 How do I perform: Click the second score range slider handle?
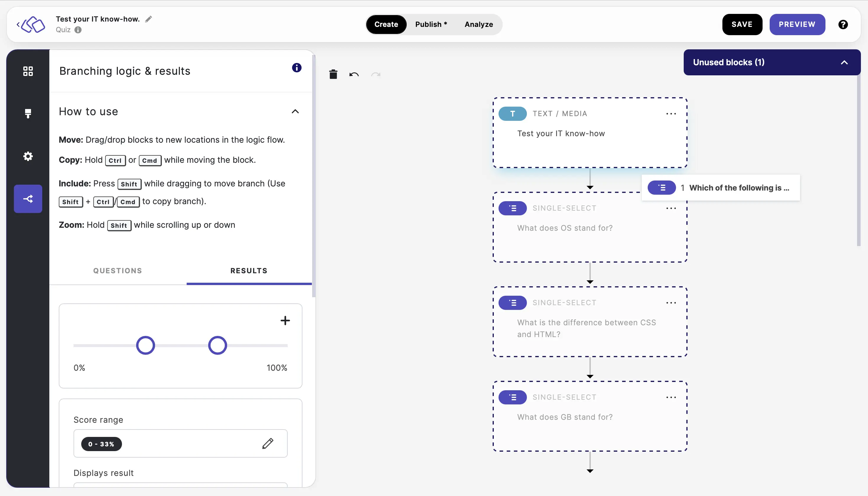[218, 345]
